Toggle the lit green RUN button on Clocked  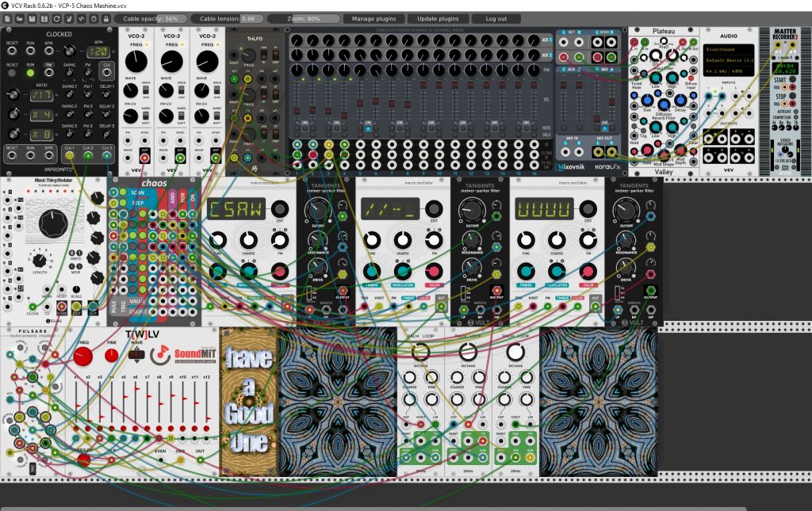click(31, 73)
